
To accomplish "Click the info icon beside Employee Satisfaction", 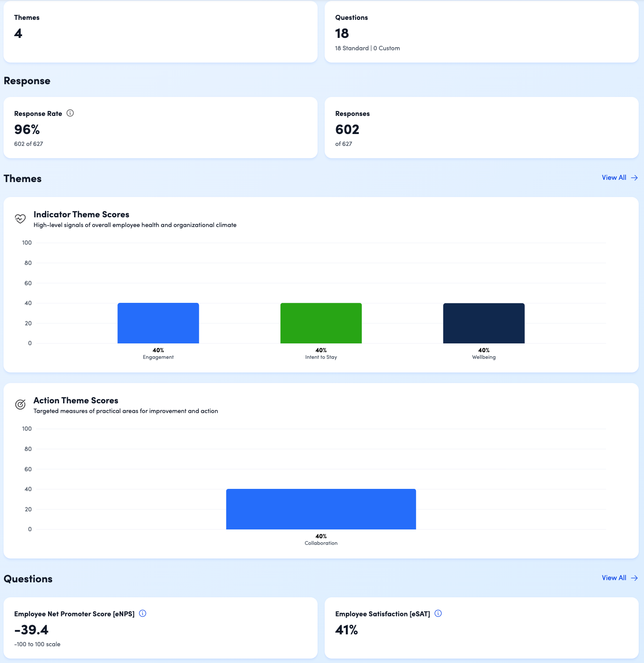I will pyautogui.click(x=438, y=613).
